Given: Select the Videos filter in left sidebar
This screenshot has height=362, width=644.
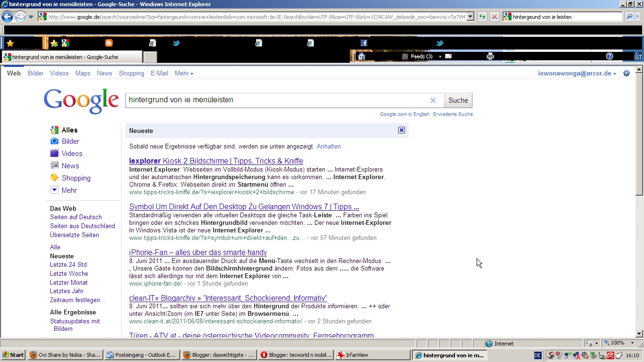Looking at the screenshot, I should click(x=72, y=154).
